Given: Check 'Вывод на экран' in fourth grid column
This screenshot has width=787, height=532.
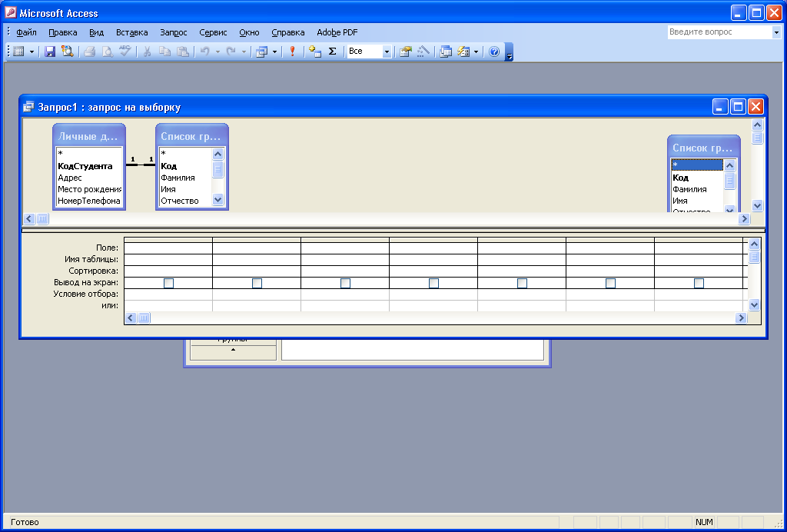Looking at the screenshot, I should point(433,283).
